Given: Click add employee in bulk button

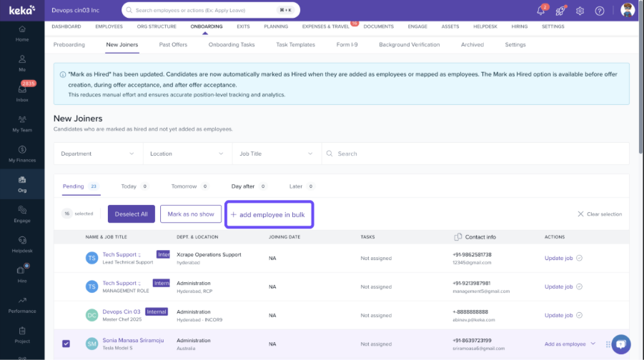Looking at the screenshot, I should 269,215.
